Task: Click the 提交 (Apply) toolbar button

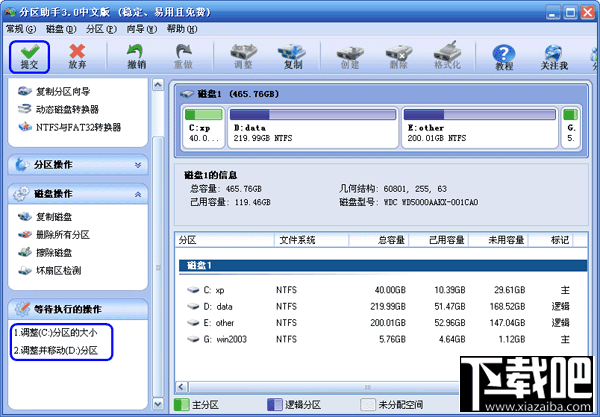Action: point(29,57)
